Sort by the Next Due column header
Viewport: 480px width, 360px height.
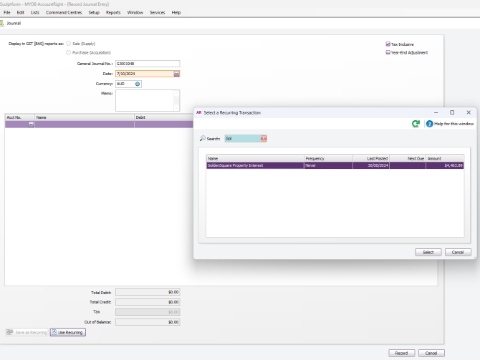click(x=408, y=158)
